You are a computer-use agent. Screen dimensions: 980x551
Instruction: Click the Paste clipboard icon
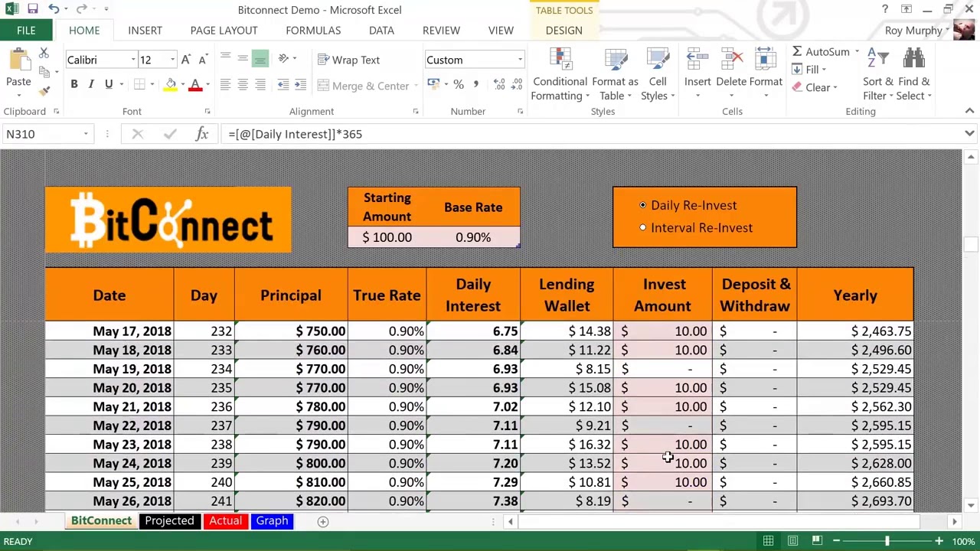pyautogui.click(x=18, y=61)
